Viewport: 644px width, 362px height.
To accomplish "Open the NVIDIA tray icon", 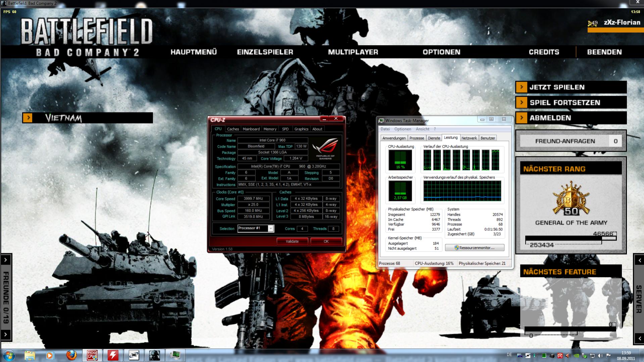I will [x=576, y=356].
